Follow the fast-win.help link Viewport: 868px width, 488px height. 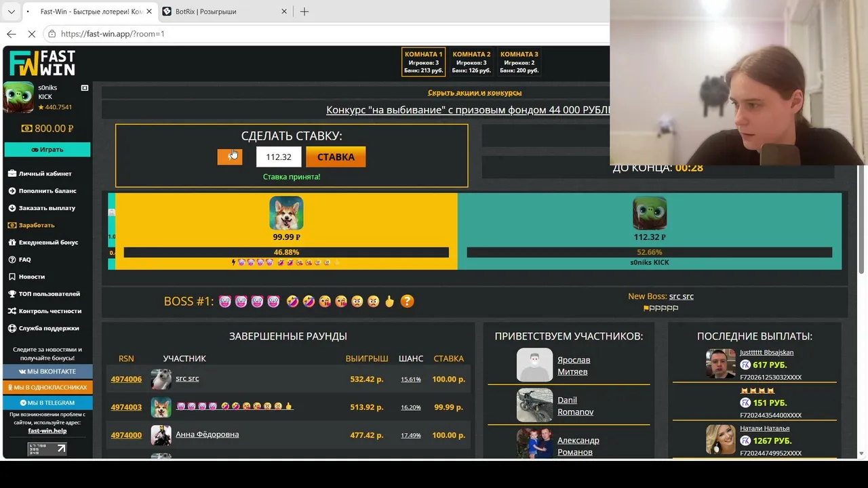(47, 430)
